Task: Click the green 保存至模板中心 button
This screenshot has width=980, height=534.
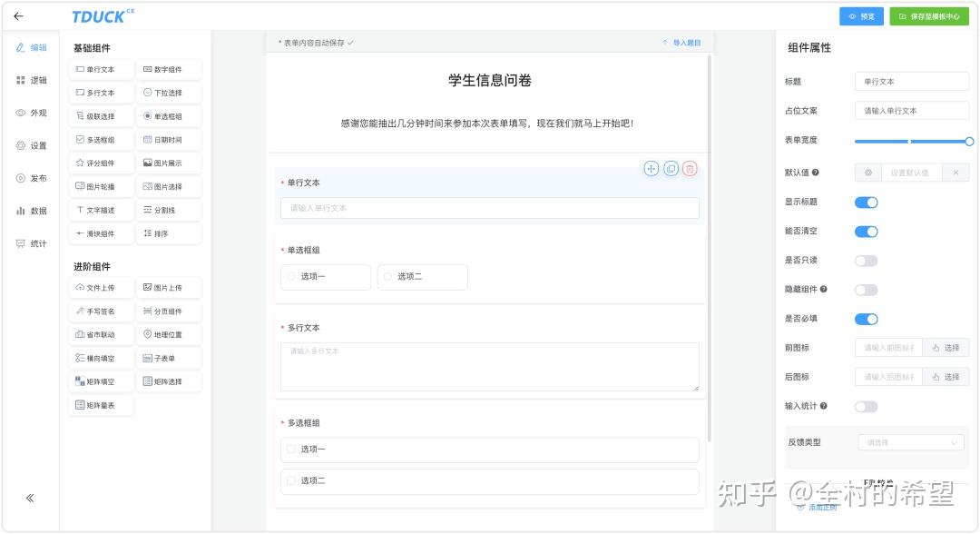Action: click(x=929, y=17)
